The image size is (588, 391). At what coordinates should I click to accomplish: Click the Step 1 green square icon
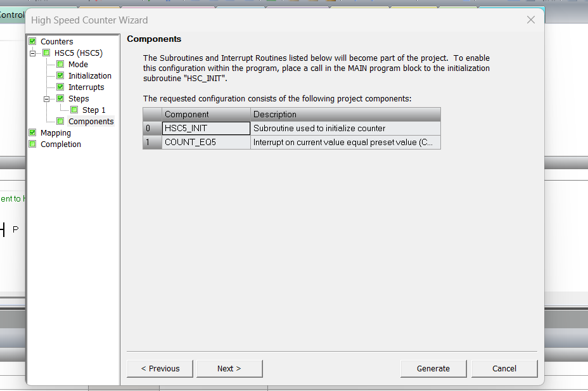point(74,110)
